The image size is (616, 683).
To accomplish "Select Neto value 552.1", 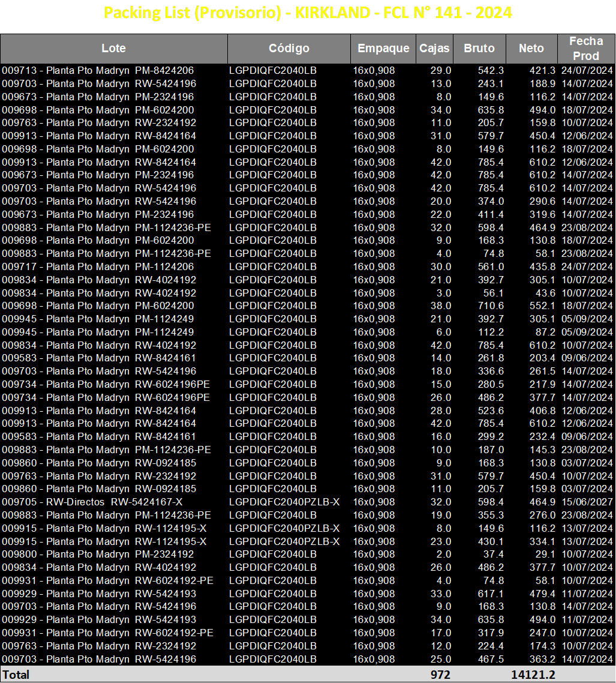I will (542, 305).
